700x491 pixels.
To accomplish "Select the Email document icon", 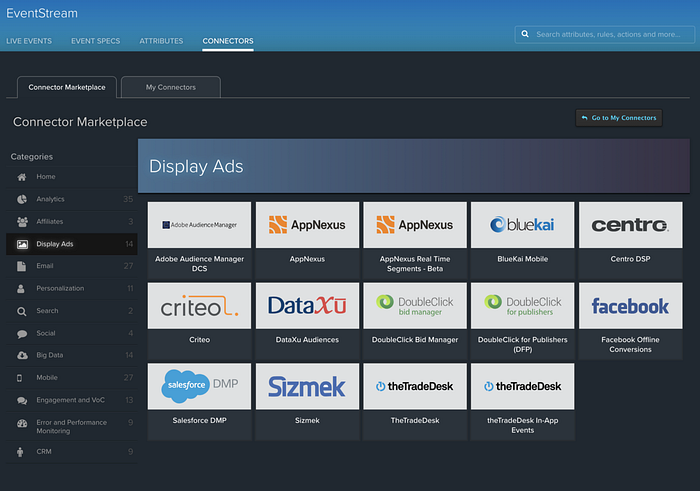I will (x=21, y=266).
